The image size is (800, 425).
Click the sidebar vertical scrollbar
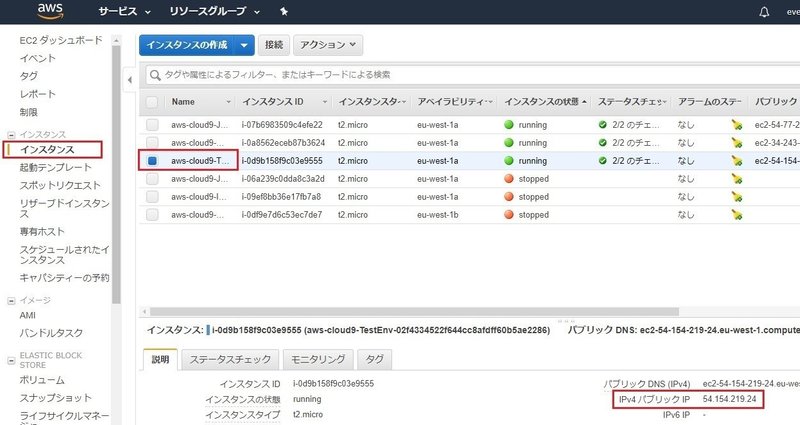click(116, 173)
